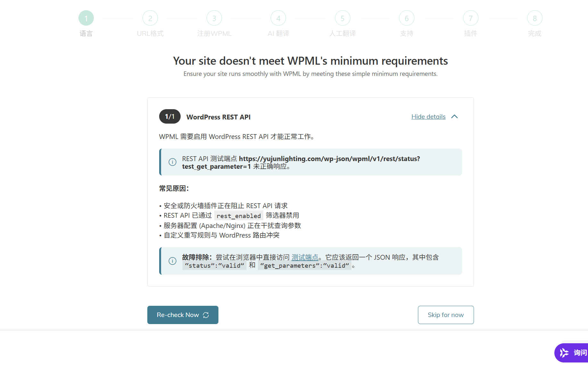
Task: Click the AI 翻译 step label
Action: pos(278,34)
